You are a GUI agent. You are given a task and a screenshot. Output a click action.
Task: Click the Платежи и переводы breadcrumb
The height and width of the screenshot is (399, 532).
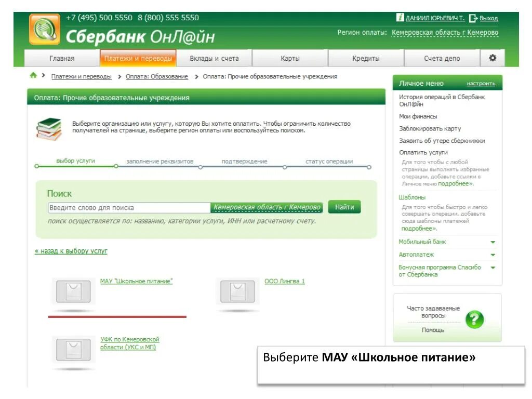82,76
